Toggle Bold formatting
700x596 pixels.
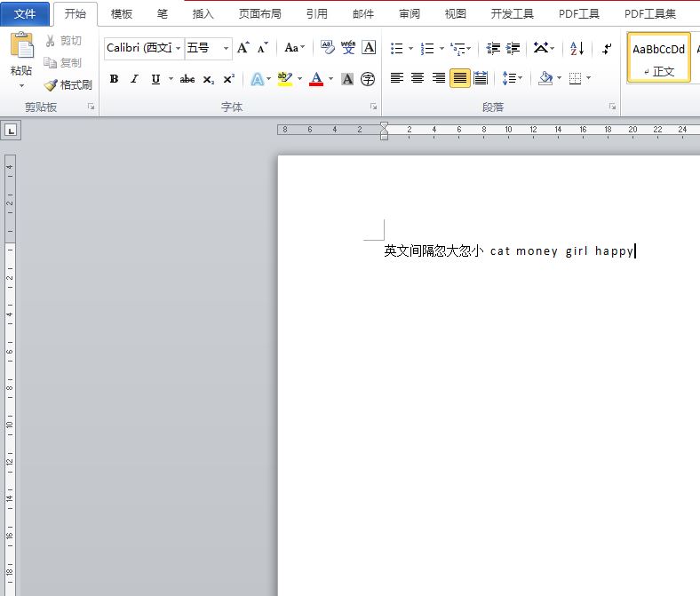click(114, 79)
